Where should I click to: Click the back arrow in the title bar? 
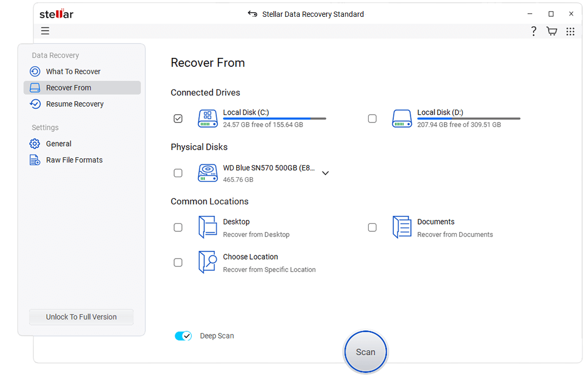[252, 14]
